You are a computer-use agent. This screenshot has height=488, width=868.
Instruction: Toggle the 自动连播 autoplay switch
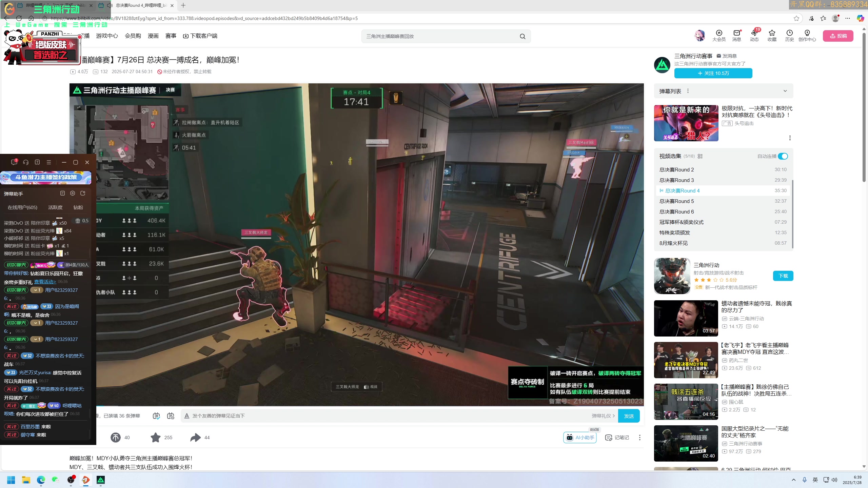click(783, 156)
